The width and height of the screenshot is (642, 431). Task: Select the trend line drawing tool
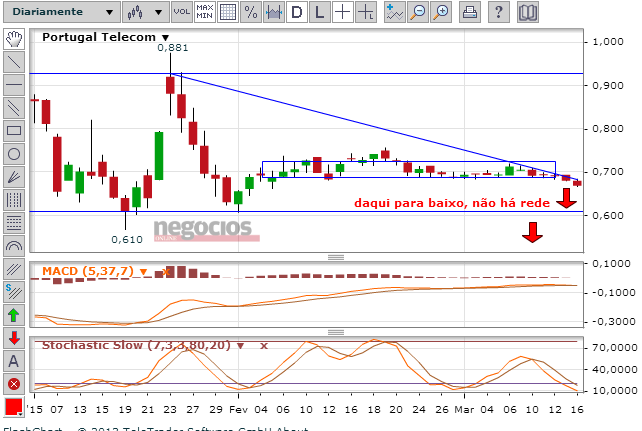14,62
